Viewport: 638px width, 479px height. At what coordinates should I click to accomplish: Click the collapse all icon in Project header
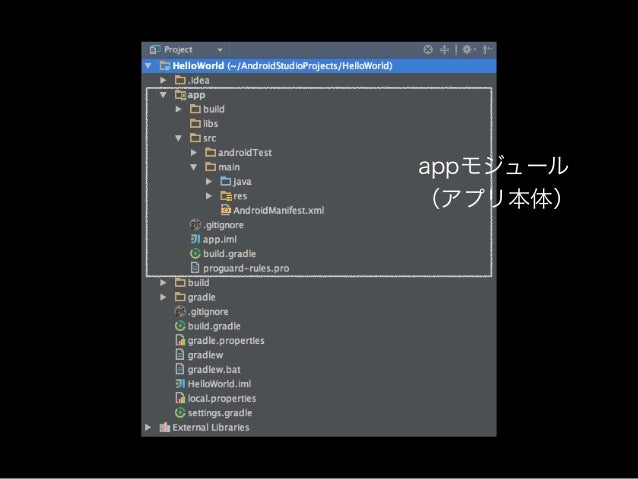(x=444, y=50)
